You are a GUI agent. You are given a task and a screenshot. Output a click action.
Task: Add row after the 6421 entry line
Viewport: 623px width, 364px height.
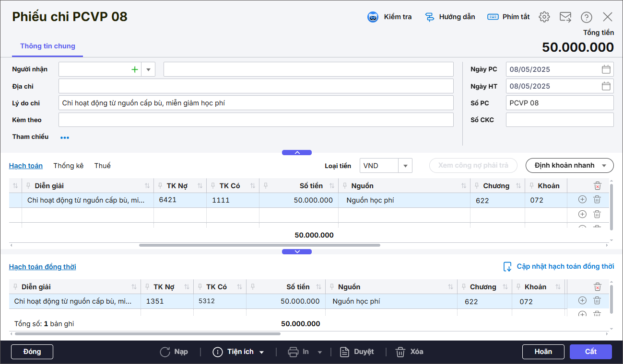[x=582, y=200]
